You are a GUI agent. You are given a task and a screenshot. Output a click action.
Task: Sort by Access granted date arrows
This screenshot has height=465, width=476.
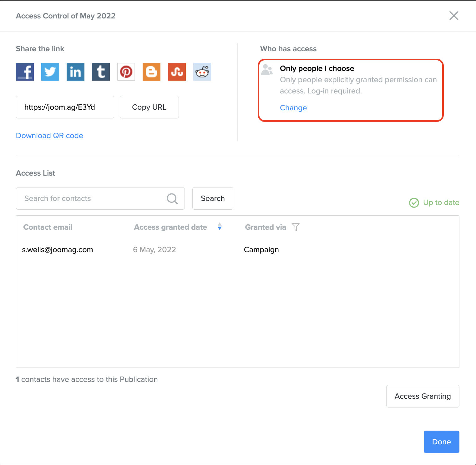click(220, 227)
